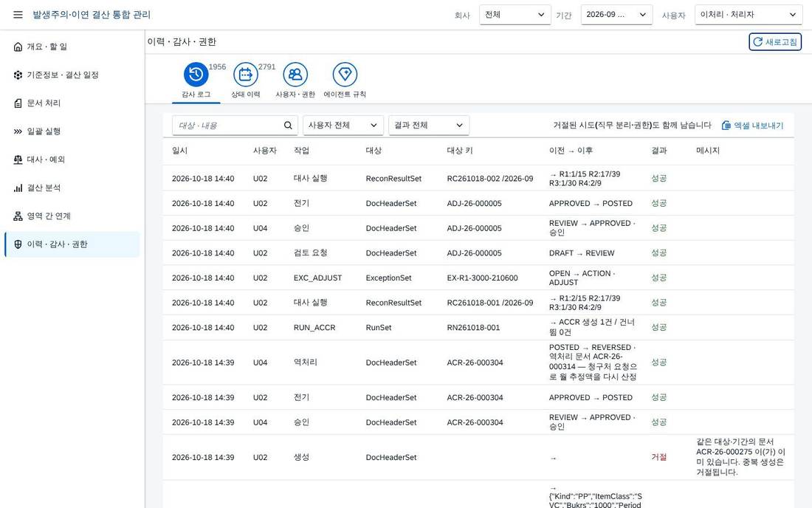Screen dimensions: 812x508
Task: Click RN261018-001 key cell
Action: (473, 328)
